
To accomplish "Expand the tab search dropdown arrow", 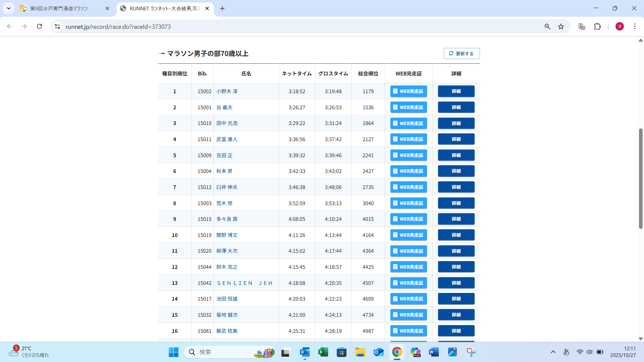I will click(x=9, y=8).
